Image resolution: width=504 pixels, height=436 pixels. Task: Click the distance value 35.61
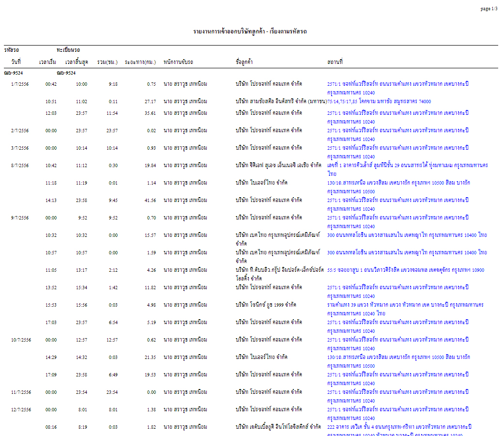coord(150,113)
